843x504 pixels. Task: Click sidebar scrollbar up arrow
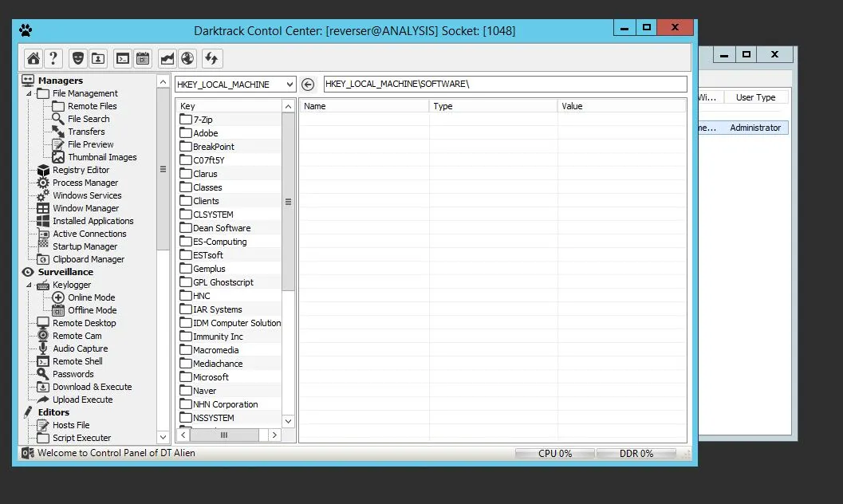point(163,81)
